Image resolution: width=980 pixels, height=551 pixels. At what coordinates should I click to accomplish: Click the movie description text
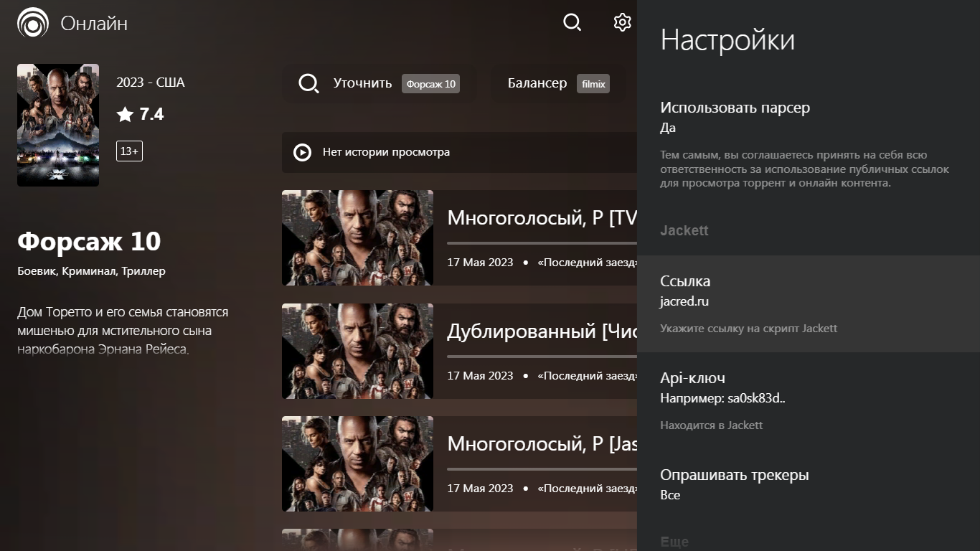[123, 331]
